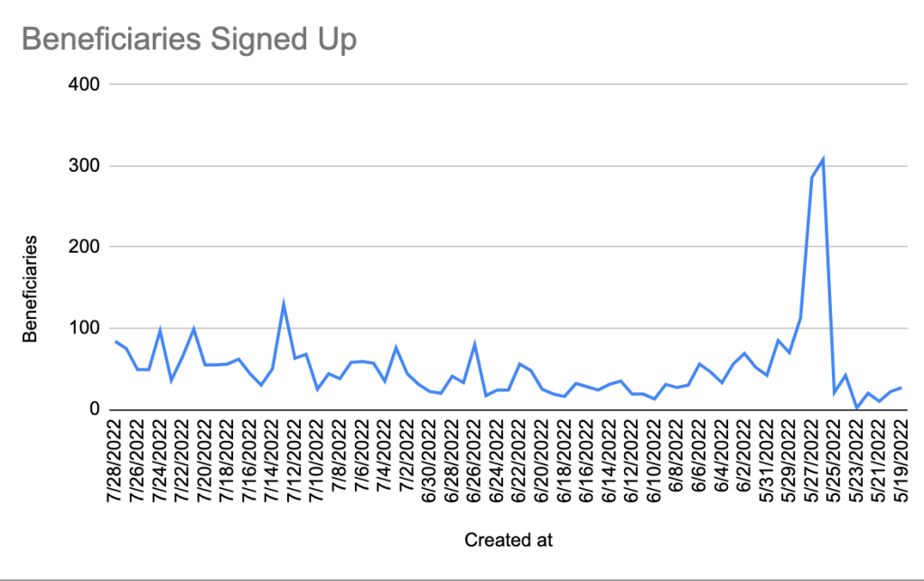This screenshot has width=924, height=581.
Task: Click the 7/20/2022 date label
Action: 206,463
